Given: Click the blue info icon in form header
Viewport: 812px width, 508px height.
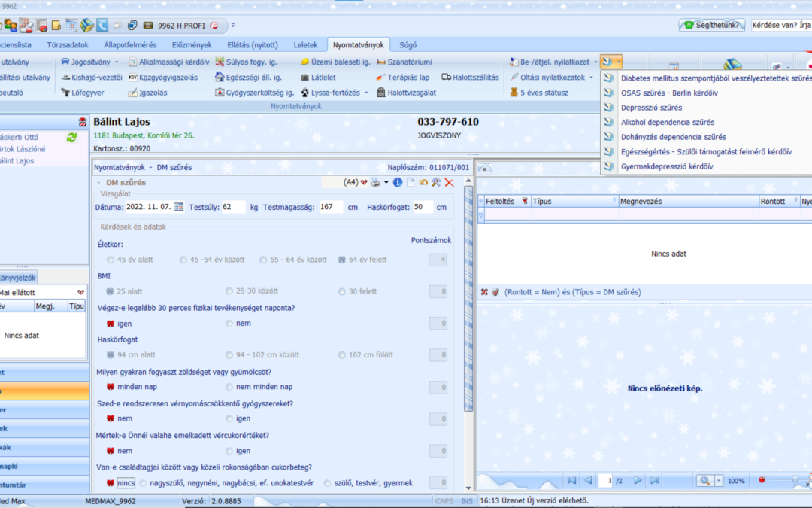Looking at the screenshot, I should pos(398,182).
